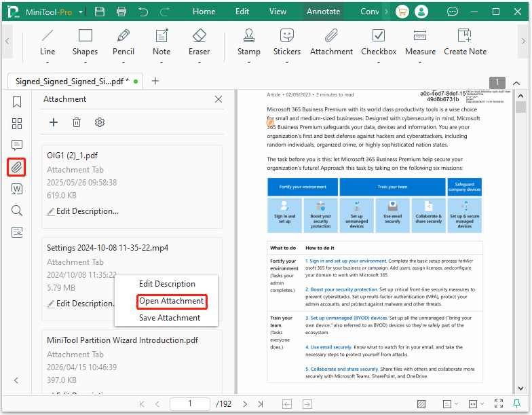The image size is (532, 415).
Task: Switch to the Home tab
Action: click(x=204, y=12)
